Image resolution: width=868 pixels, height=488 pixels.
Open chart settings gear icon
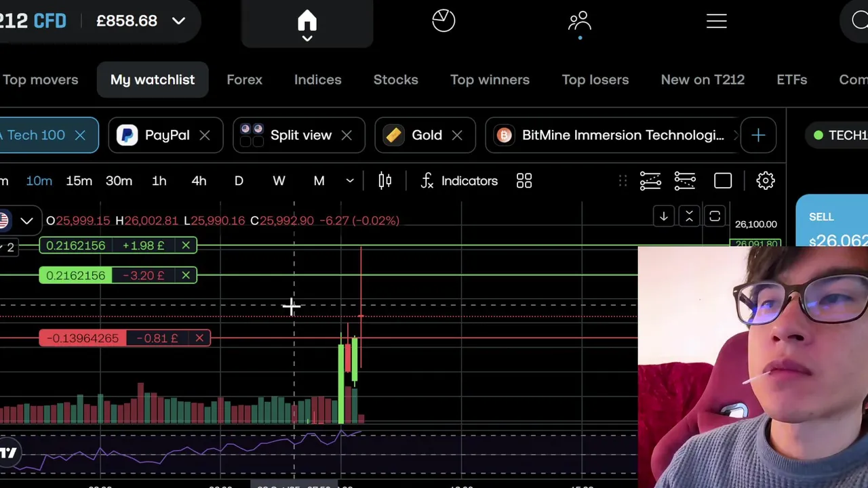coord(766,181)
